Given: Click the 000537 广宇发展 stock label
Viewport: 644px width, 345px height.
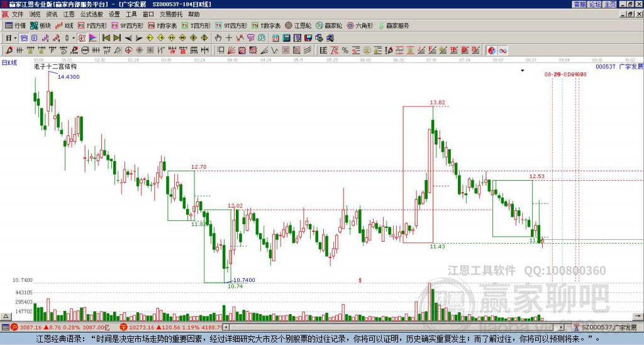Looking at the screenshot, I should [x=619, y=66].
